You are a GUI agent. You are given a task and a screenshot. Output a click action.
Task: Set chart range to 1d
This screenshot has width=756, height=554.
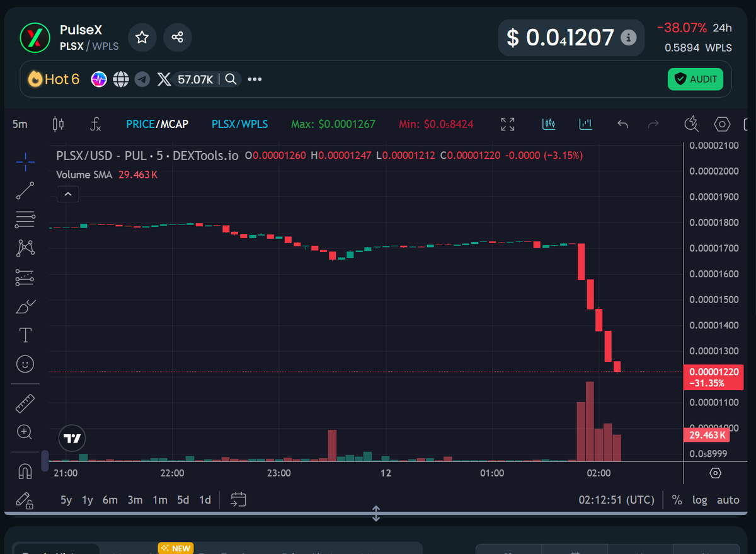point(205,500)
